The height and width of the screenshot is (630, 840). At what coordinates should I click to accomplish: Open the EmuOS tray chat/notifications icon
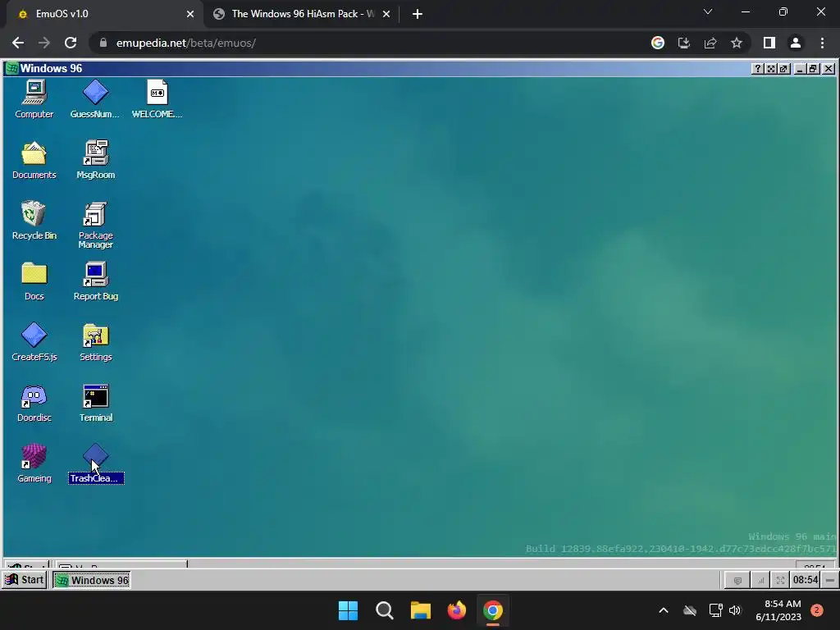[737, 580]
